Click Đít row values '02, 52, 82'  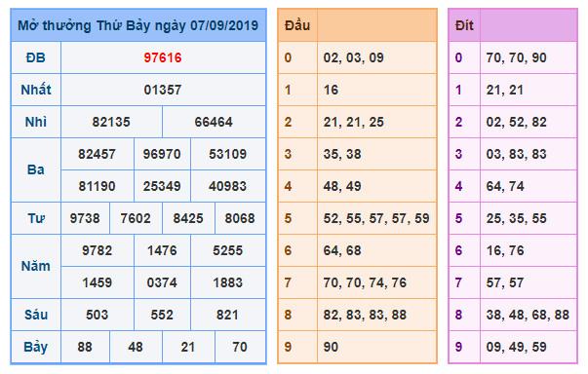tap(517, 122)
